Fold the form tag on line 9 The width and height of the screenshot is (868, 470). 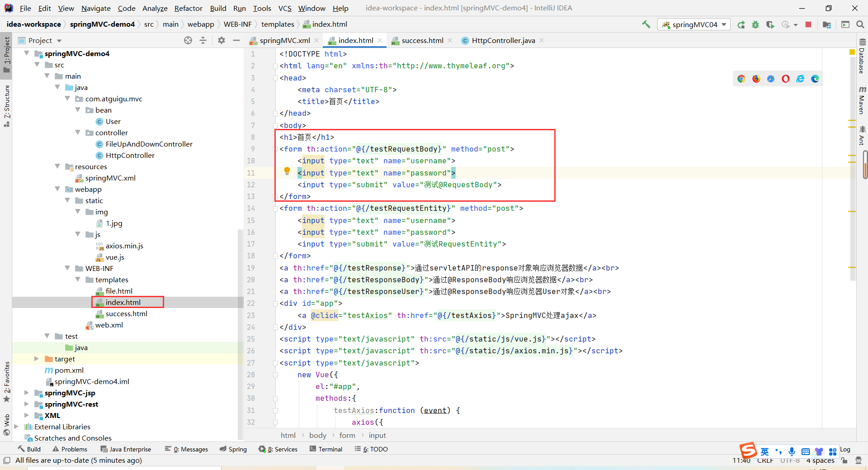click(x=275, y=149)
